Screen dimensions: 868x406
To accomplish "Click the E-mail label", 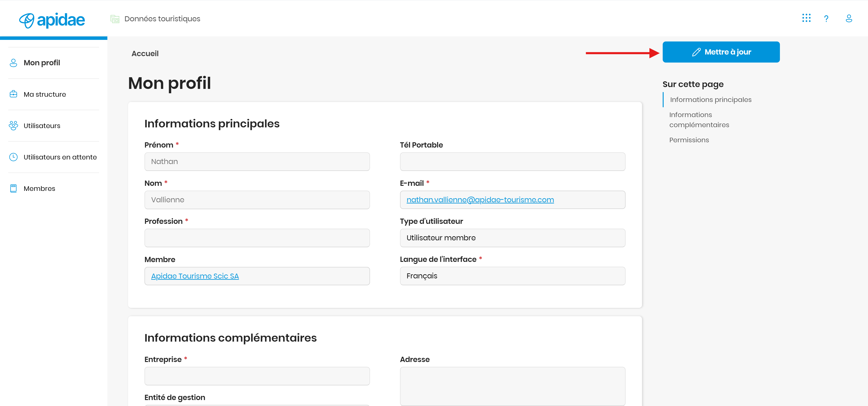I will click(x=412, y=184).
